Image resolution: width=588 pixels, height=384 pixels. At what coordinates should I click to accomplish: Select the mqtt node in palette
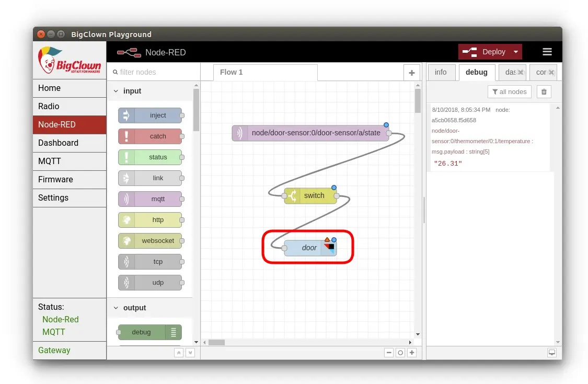[x=150, y=199]
